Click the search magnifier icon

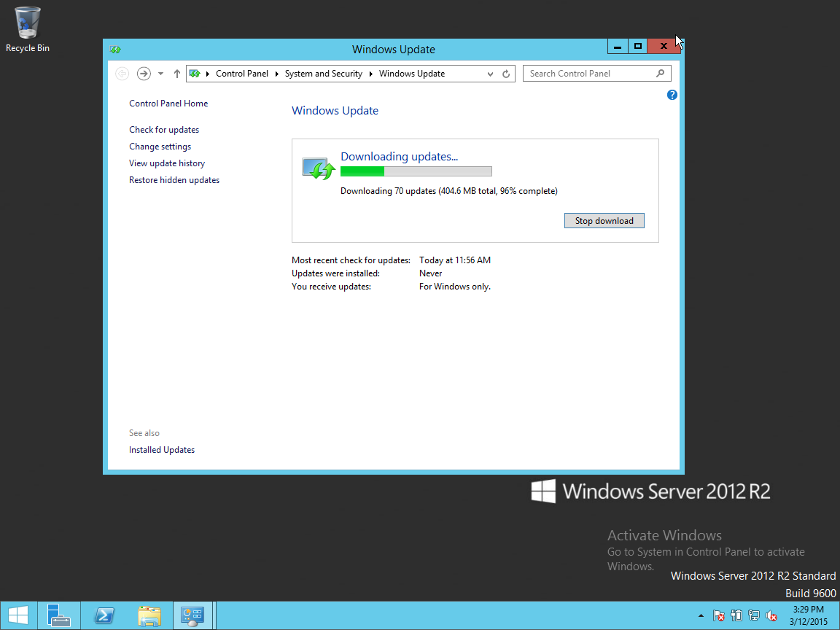point(661,74)
